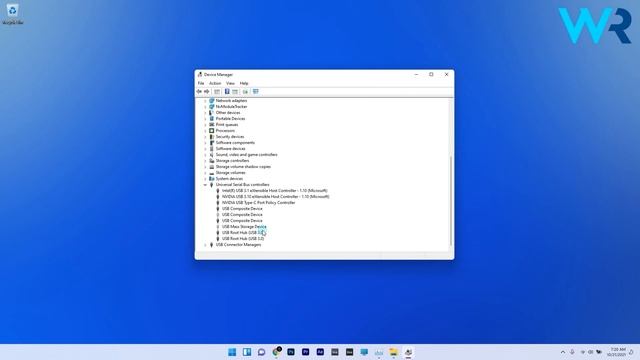Viewport: 640px width, 360px height.
Task: Open Photoshop from the taskbar
Action: [291, 352]
